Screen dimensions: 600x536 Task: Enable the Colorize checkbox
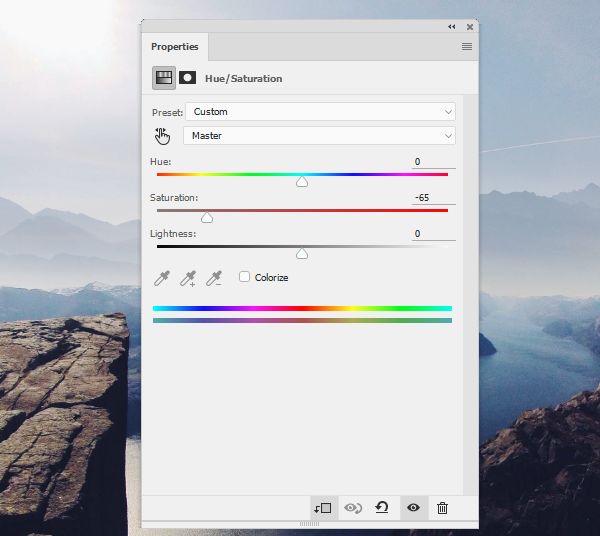point(244,277)
